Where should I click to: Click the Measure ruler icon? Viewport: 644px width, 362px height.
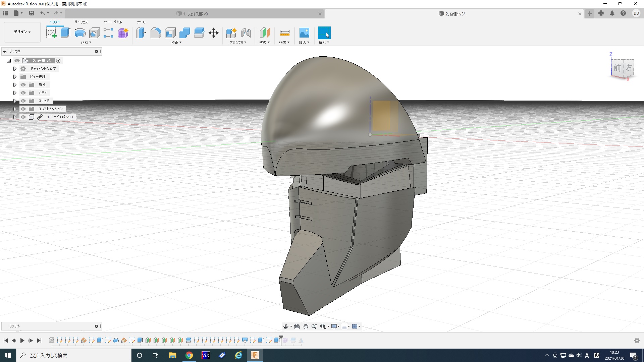(284, 33)
